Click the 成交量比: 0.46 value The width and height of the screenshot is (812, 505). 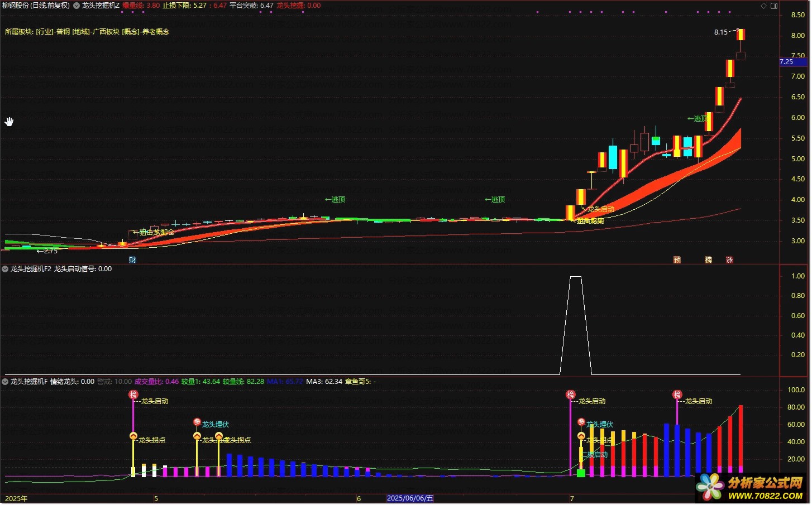(x=157, y=382)
